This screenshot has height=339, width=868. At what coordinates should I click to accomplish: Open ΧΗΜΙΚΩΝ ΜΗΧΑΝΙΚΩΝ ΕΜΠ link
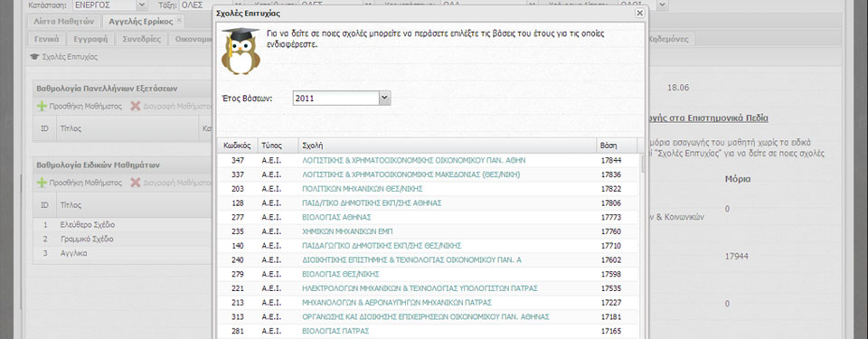[x=347, y=231]
